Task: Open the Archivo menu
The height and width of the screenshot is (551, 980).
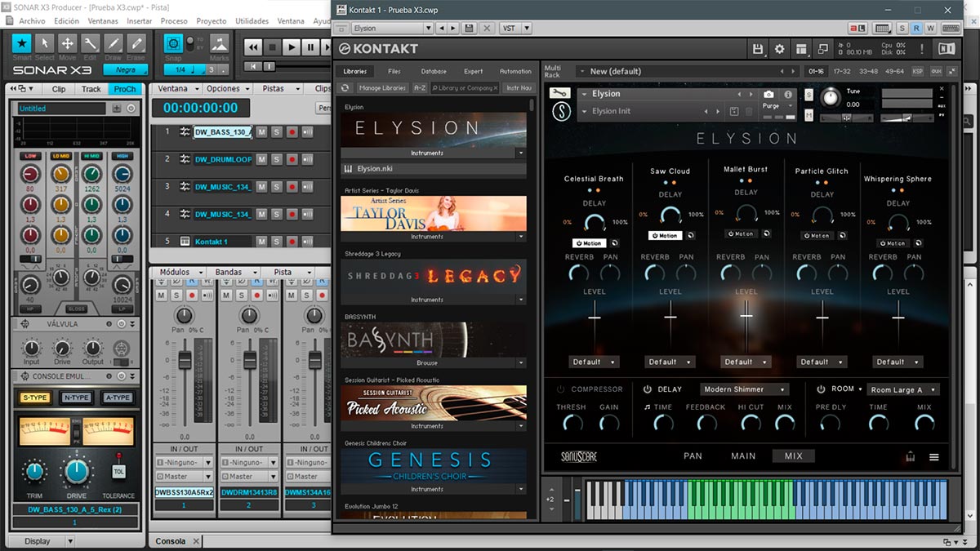Action: 32,20
